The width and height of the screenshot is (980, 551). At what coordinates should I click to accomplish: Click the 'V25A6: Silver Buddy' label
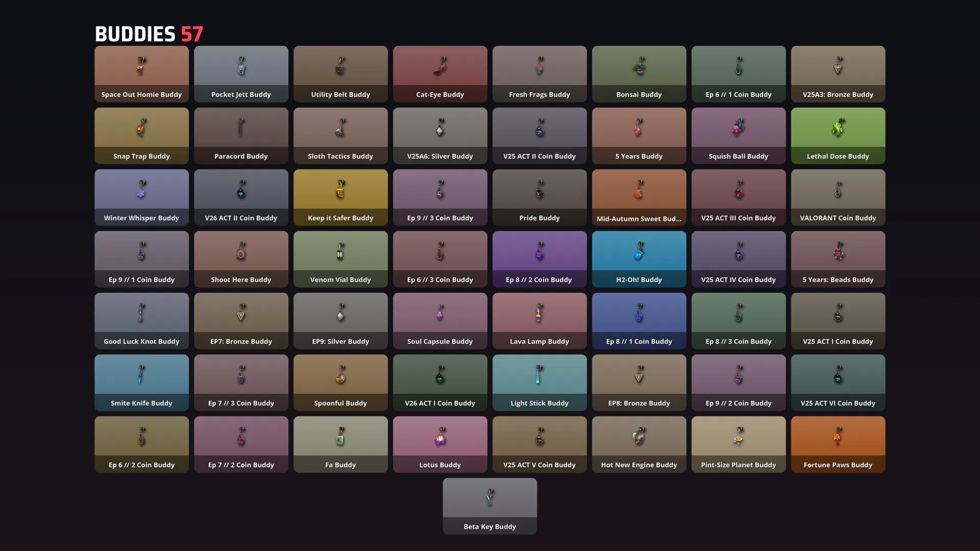440,156
